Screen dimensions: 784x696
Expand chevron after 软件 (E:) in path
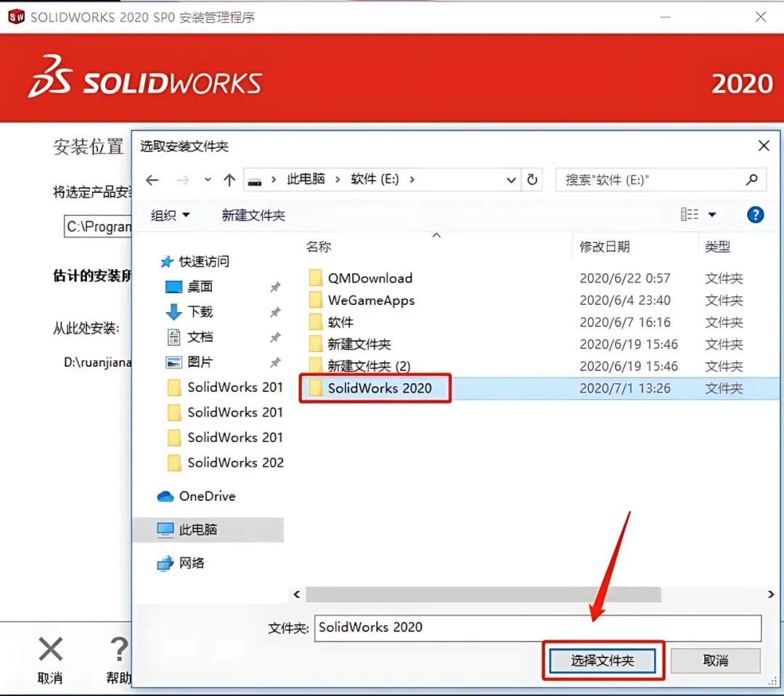pos(412,179)
